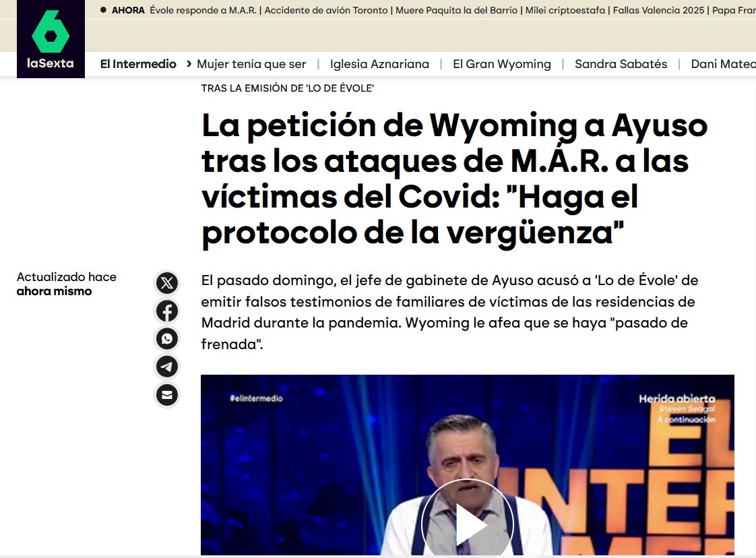Open Dani Mateo navigation link
This screenshot has height=558, width=756.
[x=719, y=64]
